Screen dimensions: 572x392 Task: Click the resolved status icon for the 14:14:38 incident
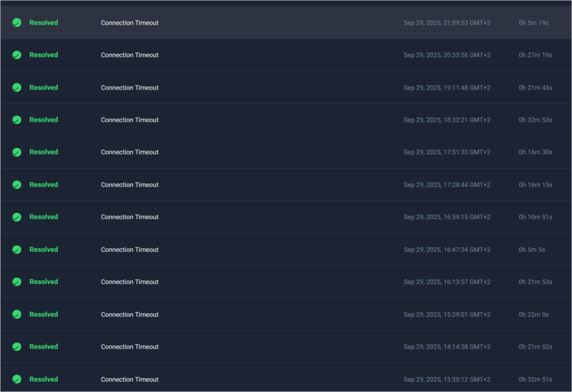click(17, 347)
